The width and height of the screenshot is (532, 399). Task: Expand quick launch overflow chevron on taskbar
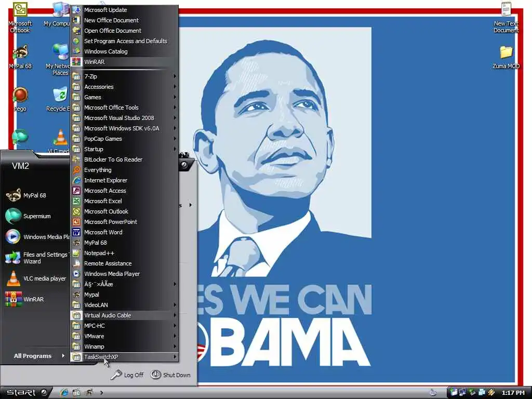click(x=101, y=393)
